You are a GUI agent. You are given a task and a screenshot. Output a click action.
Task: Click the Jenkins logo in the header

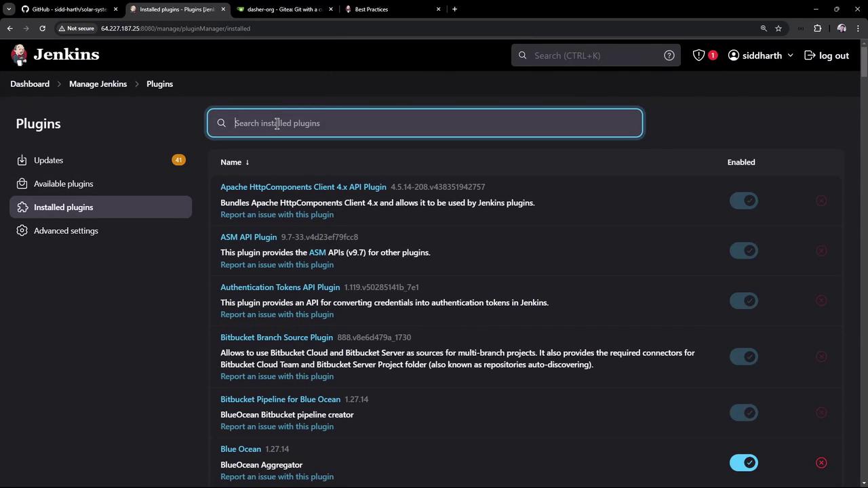tap(55, 55)
